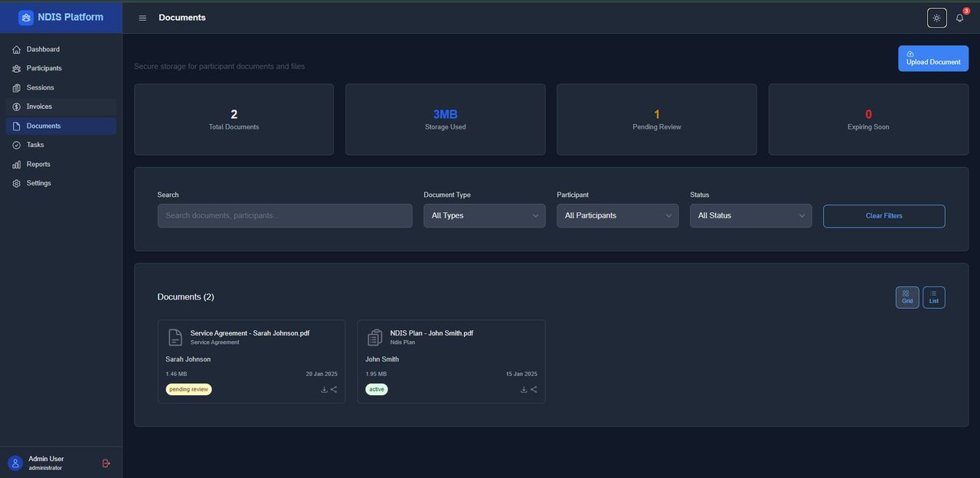Viewport: 980px width, 478px height.
Task: Click the Tasks checkmark icon in sidebar
Action: [x=17, y=145]
